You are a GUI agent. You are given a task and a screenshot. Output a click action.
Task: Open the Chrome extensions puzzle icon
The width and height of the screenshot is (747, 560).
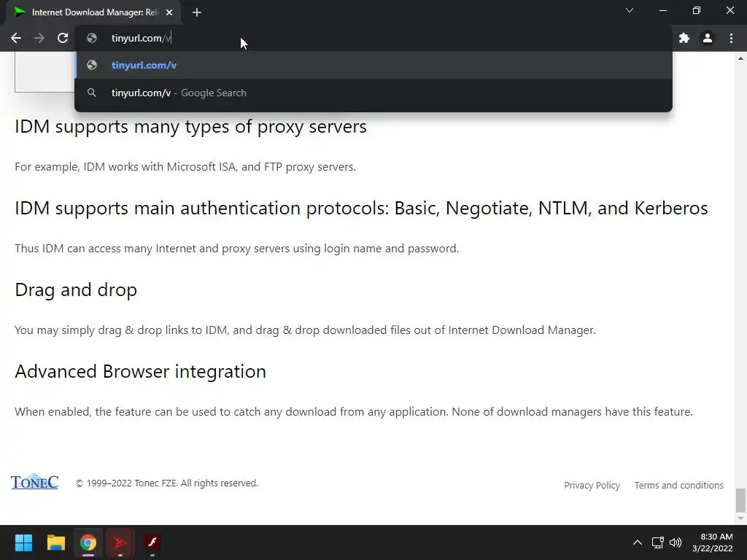684,38
